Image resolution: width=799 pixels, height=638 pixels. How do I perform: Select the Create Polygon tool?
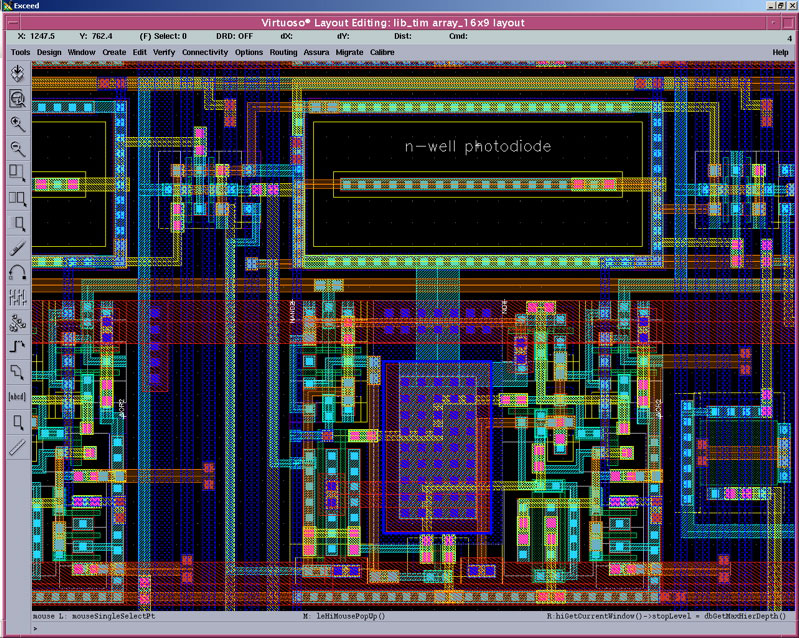17,372
